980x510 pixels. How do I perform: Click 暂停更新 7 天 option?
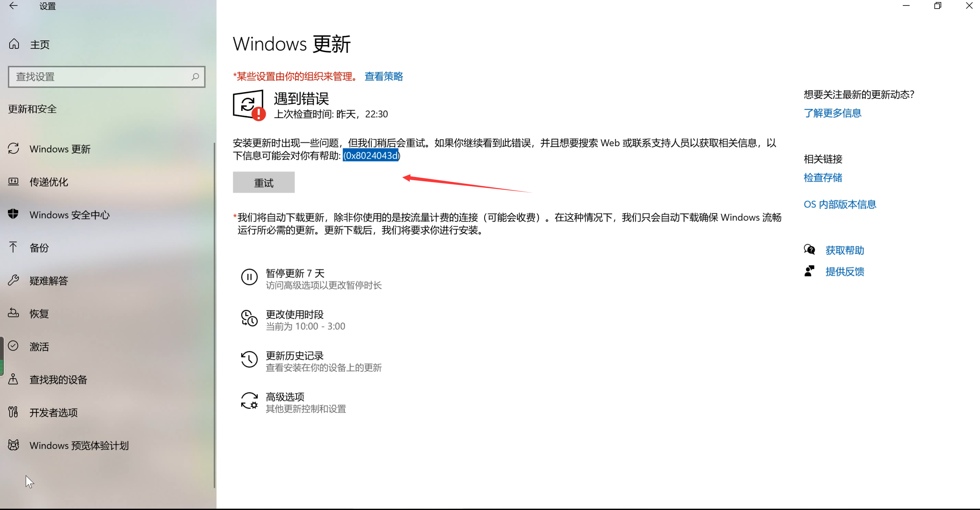(x=311, y=278)
